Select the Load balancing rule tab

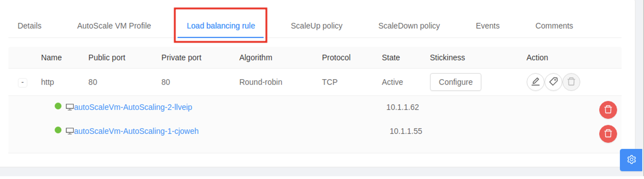pos(221,26)
